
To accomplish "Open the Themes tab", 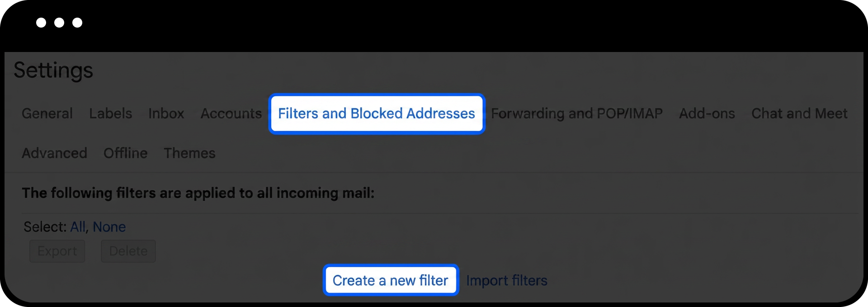I will [189, 153].
